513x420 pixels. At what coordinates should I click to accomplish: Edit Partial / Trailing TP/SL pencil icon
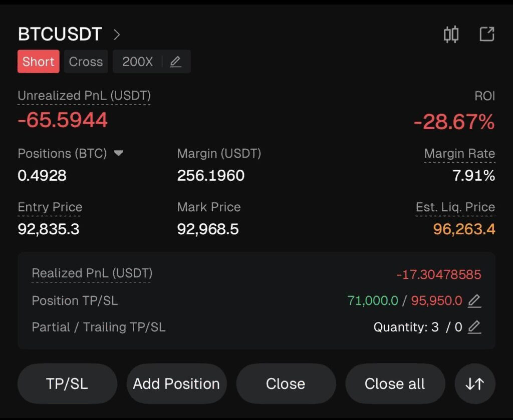tap(474, 327)
